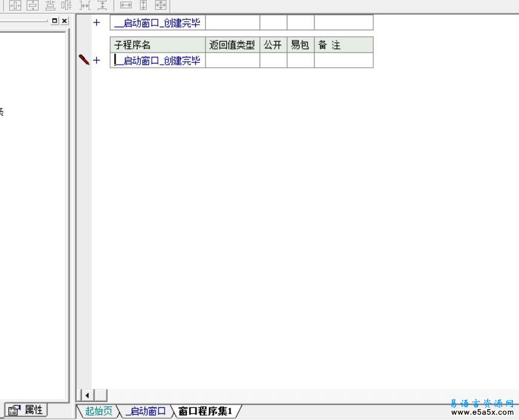Viewport: 519px width, 420px height.
Task: Apply the same width icon
Action: pos(126,5)
